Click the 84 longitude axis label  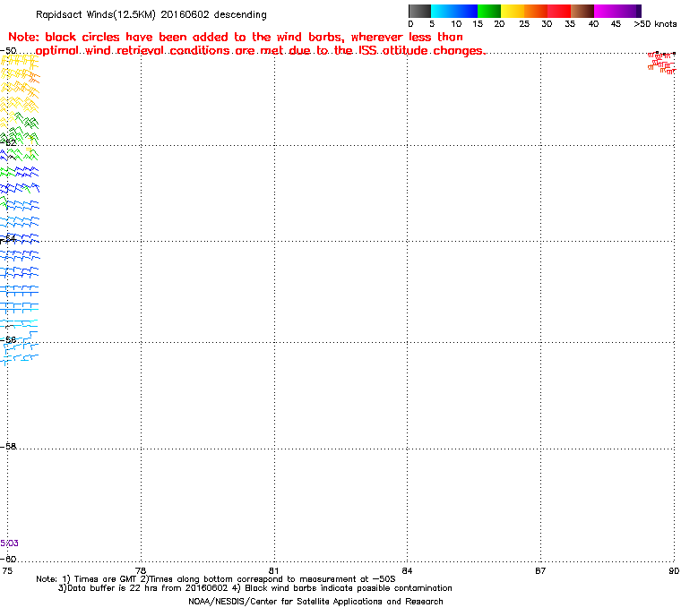[x=407, y=571]
